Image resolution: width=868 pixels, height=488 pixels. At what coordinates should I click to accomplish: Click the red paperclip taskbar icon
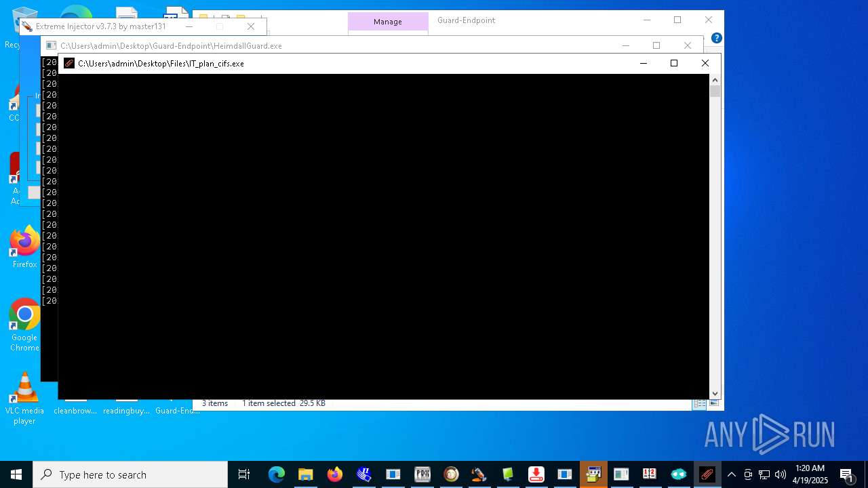[x=707, y=474]
